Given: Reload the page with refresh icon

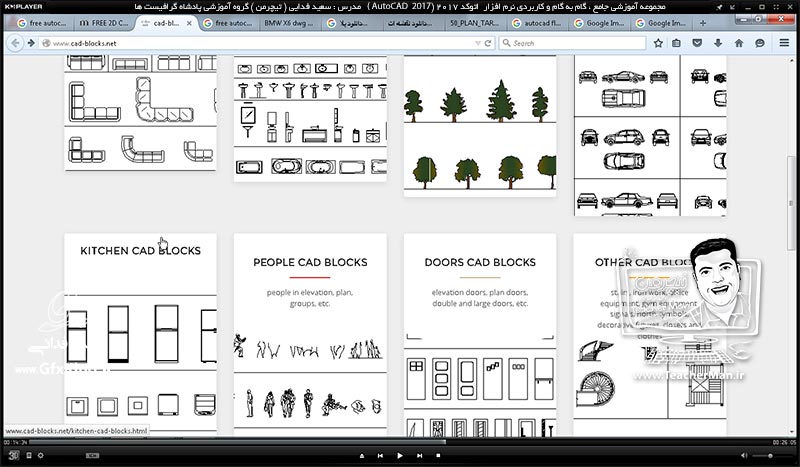Looking at the screenshot, I should point(488,43).
